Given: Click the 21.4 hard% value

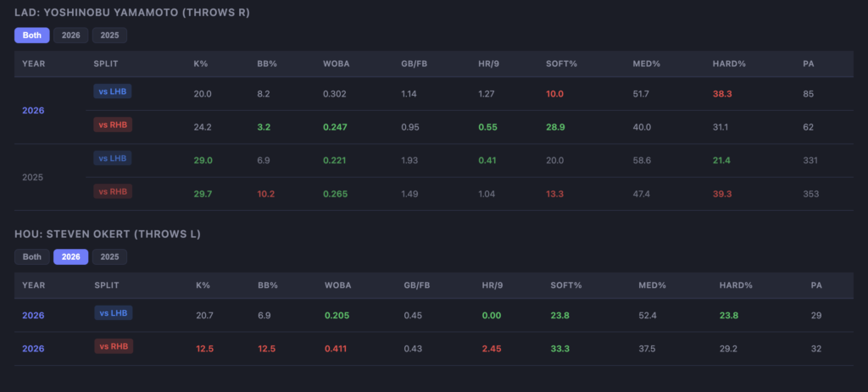Looking at the screenshot, I should point(722,160).
